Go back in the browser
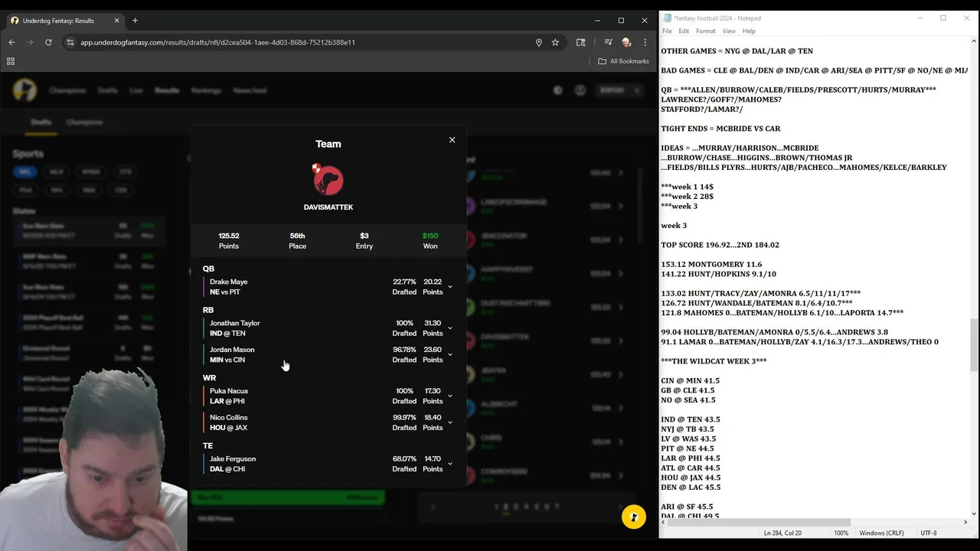Image resolution: width=980 pixels, height=551 pixels. coord(11,42)
